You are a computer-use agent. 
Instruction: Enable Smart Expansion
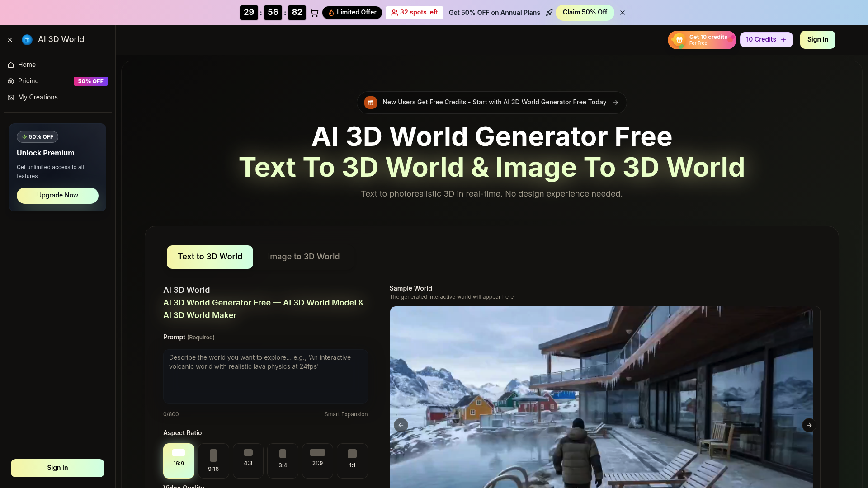[x=346, y=414]
